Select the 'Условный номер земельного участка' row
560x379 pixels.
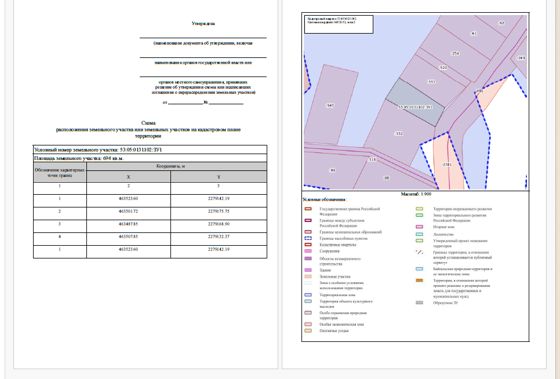pos(150,150)
